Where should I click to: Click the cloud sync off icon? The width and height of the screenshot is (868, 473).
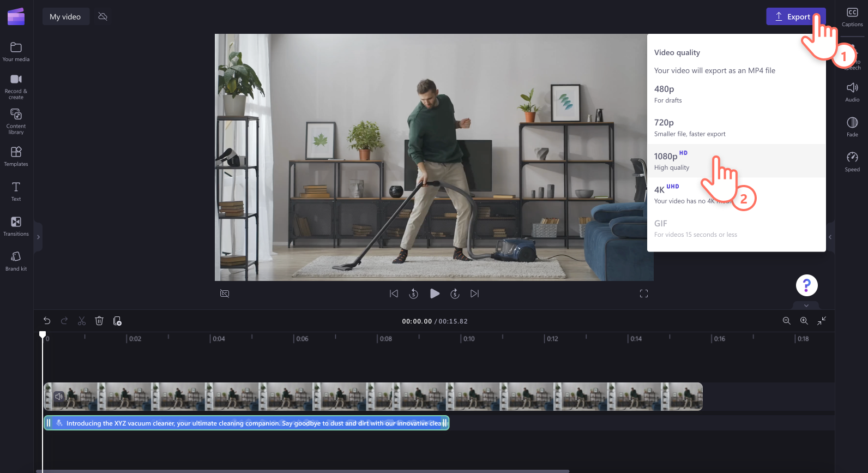103,16
